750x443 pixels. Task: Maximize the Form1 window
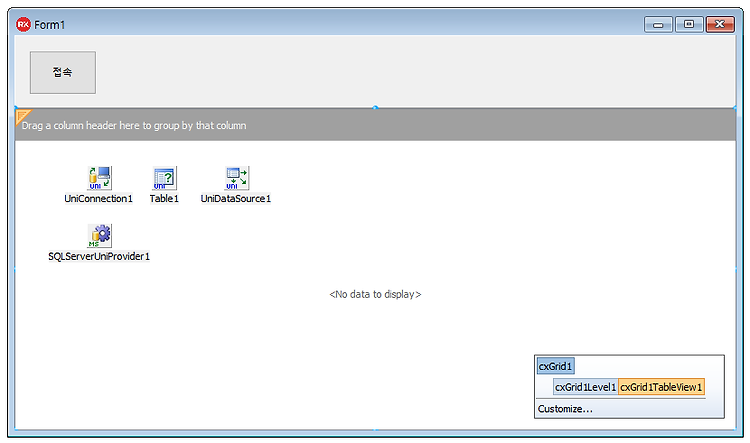click(x=689, y=24)
